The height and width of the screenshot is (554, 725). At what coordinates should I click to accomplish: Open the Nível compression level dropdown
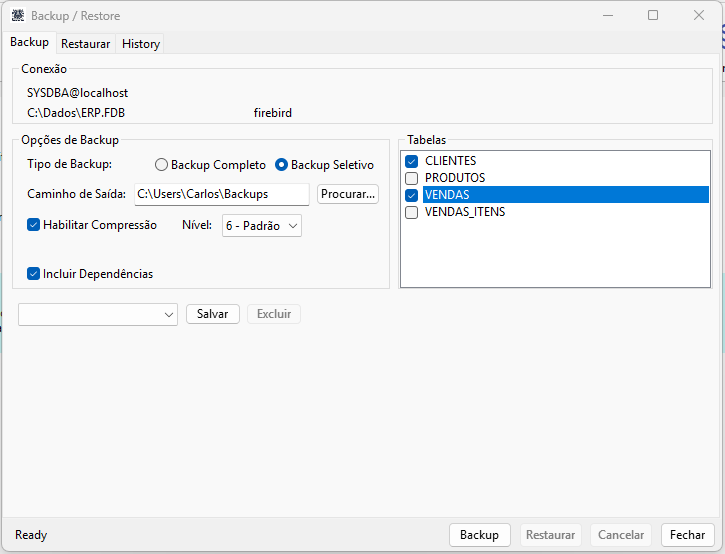(x=262, y=226)
